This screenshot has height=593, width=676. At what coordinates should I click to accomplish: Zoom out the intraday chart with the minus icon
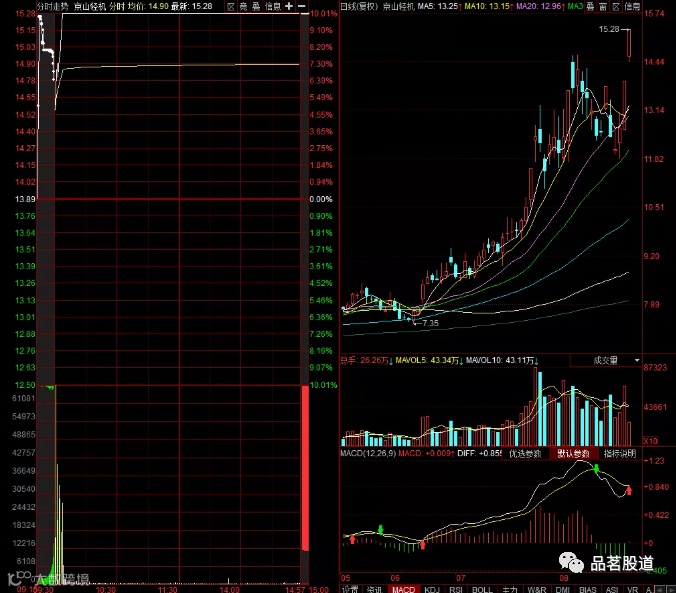click(x=302, y=6)
